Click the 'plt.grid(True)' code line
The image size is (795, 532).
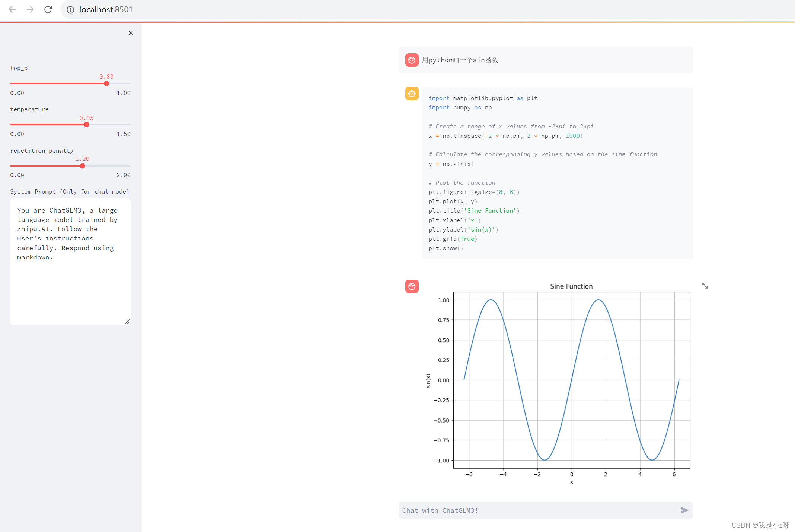pyautogui.click(x=453, y=239)
